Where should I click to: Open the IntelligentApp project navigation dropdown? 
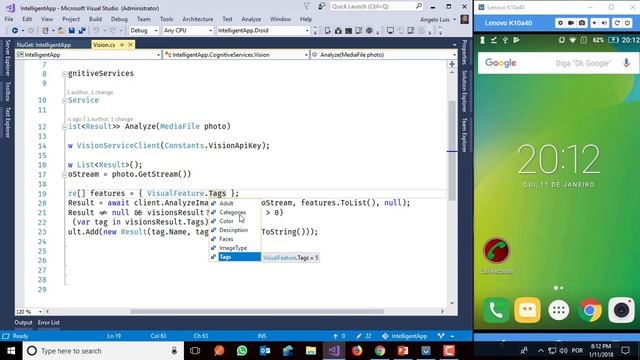88,55
